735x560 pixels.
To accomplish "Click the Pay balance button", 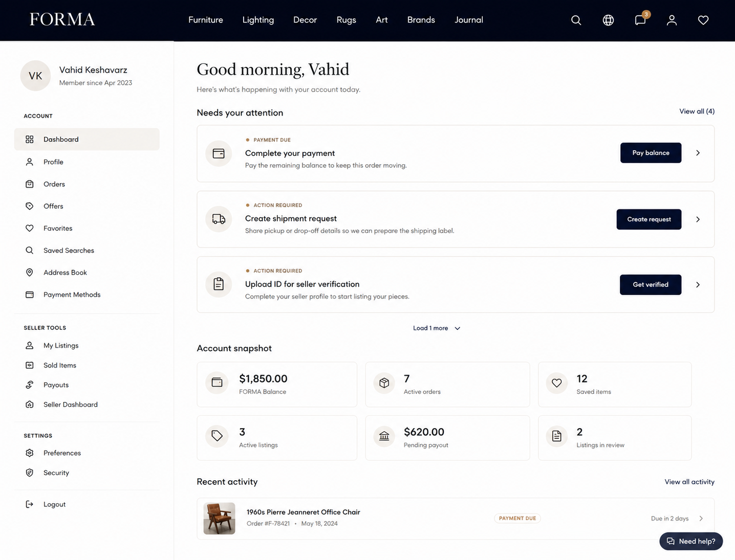I will click(651, 153).
